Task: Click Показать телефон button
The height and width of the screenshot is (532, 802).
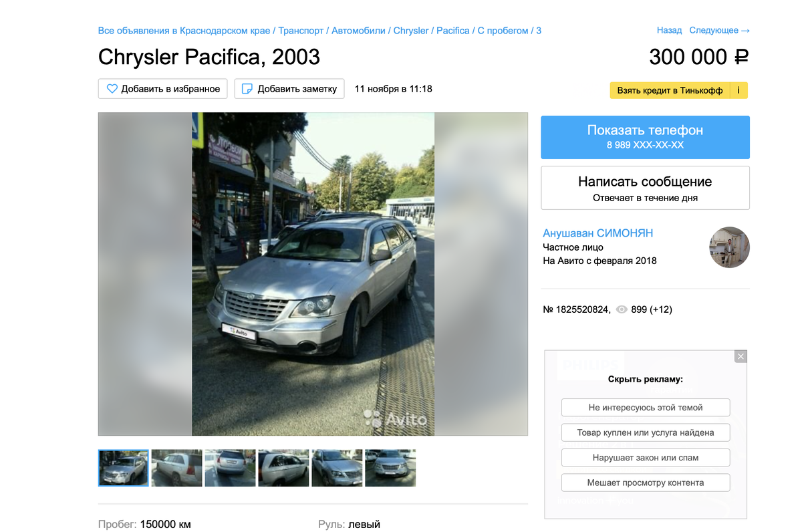Action: tap(645, 137)
